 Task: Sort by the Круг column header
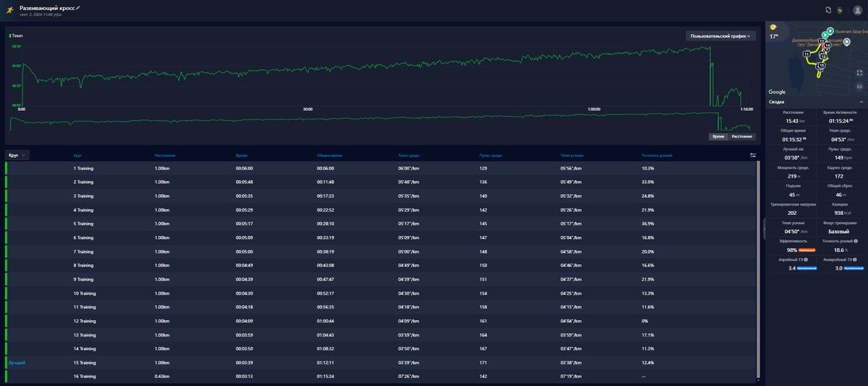(x=77, y=155)
